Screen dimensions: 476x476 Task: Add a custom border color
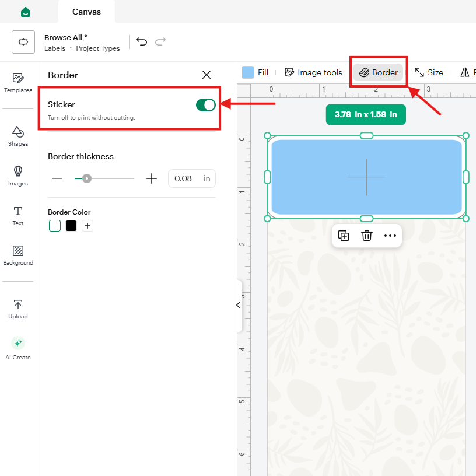(x=87, y=226)
